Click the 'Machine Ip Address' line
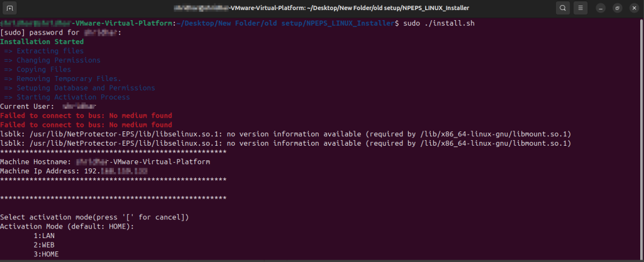644x262 pixels. [74, 171]
